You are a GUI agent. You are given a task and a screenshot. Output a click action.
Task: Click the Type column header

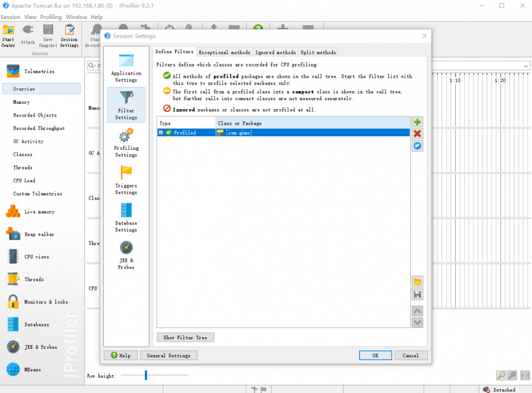(186, 124)
